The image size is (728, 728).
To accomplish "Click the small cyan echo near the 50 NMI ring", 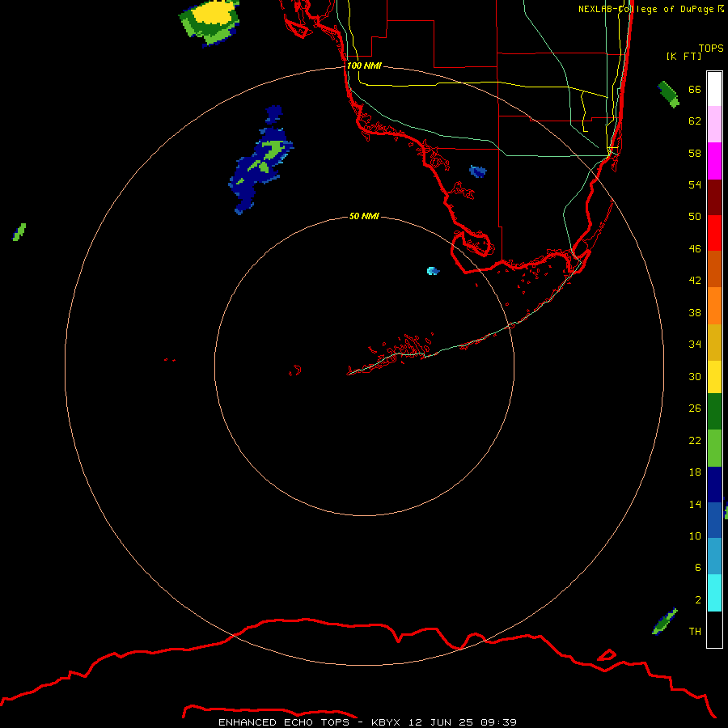I will (433, 271).
